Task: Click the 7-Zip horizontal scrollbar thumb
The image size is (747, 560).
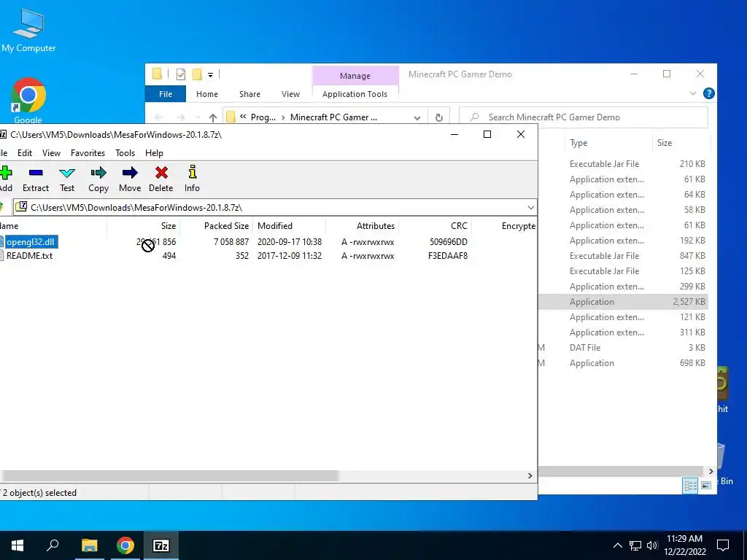Action: (x=169, y=475)
